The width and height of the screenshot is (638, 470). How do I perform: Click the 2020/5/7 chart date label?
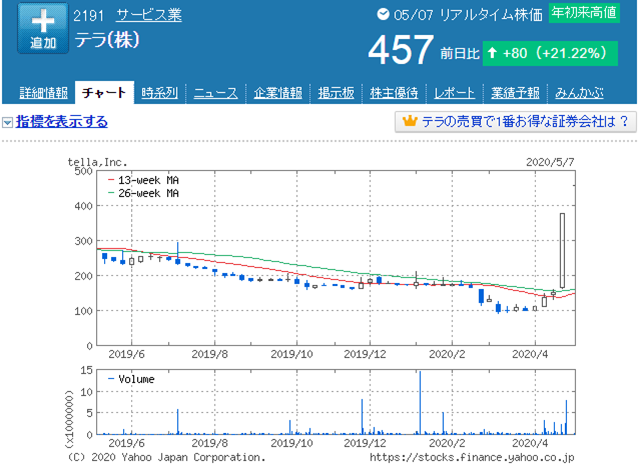click(x=550, y=162)
